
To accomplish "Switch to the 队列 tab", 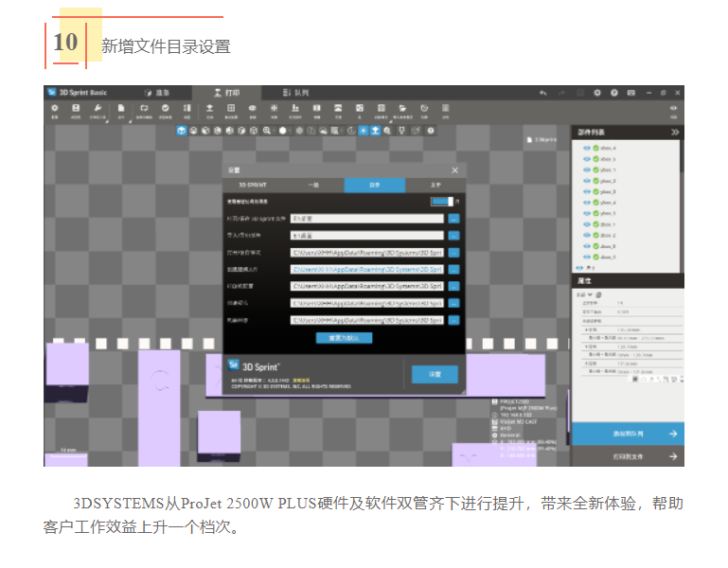I will coord(295,93).
